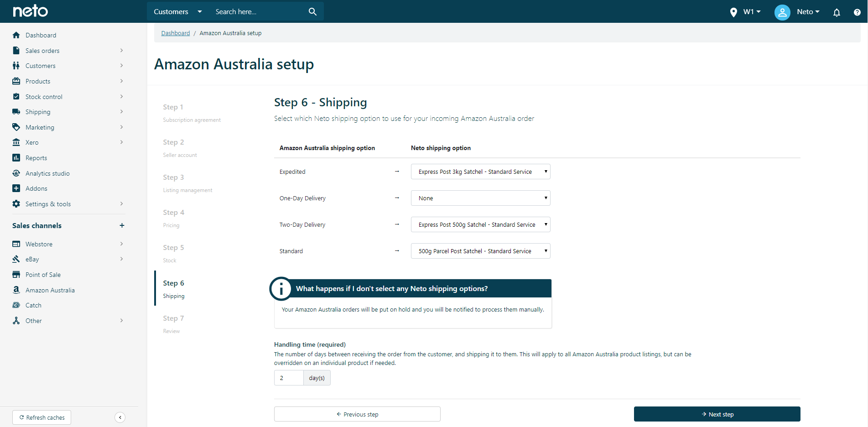The width and height of the screenshot is (868, 427).
Task: Open the Customers search scope dropdown
Action: coord(178,11)
